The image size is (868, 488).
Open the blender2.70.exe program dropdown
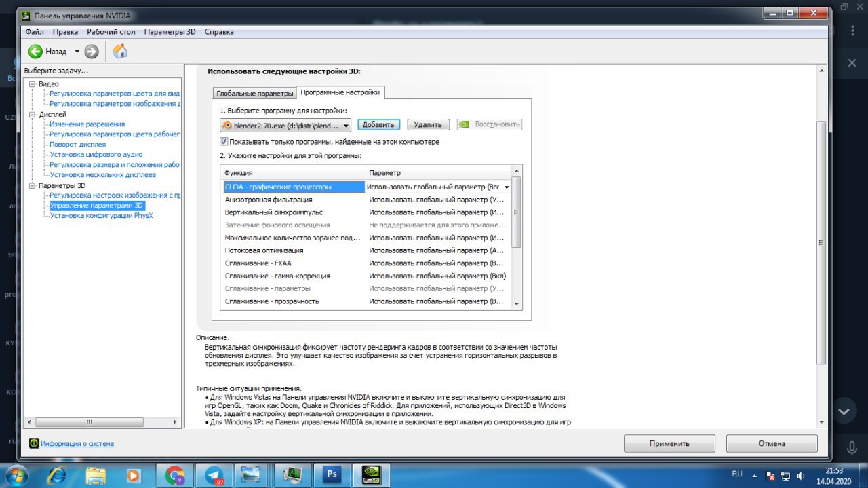[286, 125]
